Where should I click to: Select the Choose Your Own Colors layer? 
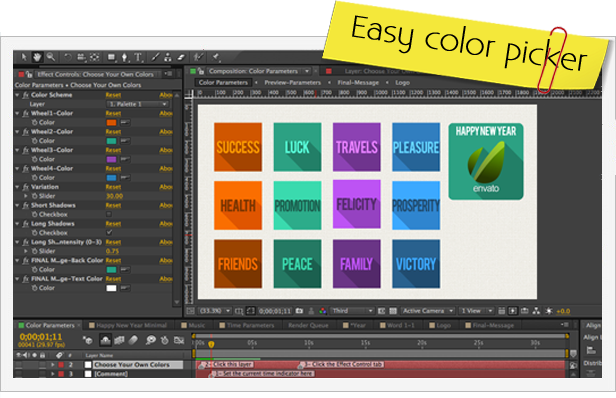pyautogui.click(x=132, y=365)
